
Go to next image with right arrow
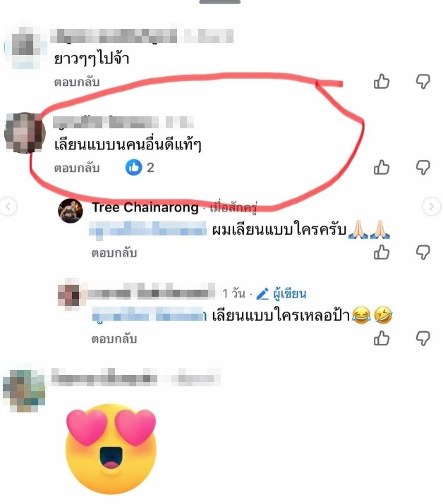point(432,207)
